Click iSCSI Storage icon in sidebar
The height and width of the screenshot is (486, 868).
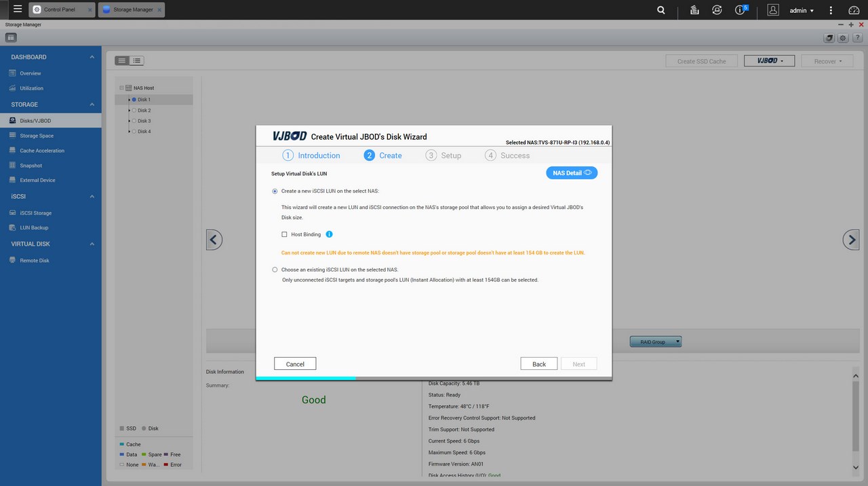[x=12, y=212]
